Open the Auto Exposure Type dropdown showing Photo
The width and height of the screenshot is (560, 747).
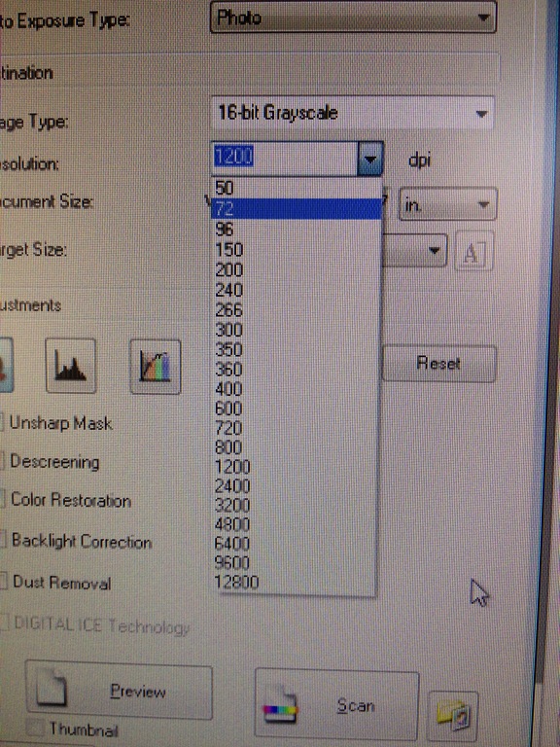(x=353, y=18)
